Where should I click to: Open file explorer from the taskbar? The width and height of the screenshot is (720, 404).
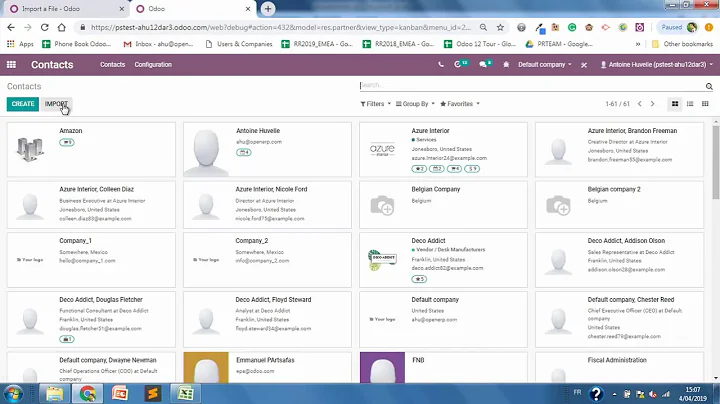tap(55, 394)
